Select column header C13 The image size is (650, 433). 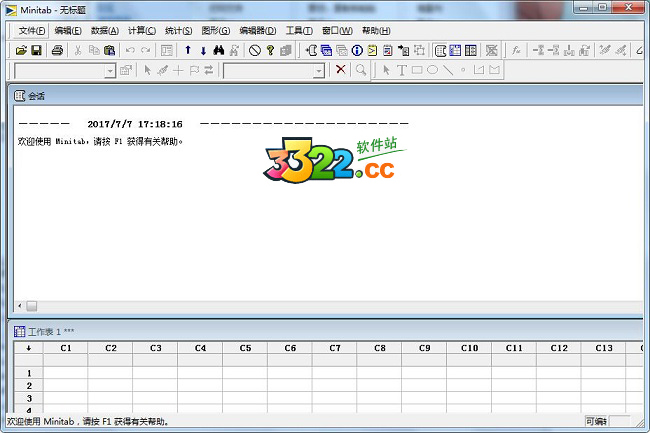coord(604,348)
